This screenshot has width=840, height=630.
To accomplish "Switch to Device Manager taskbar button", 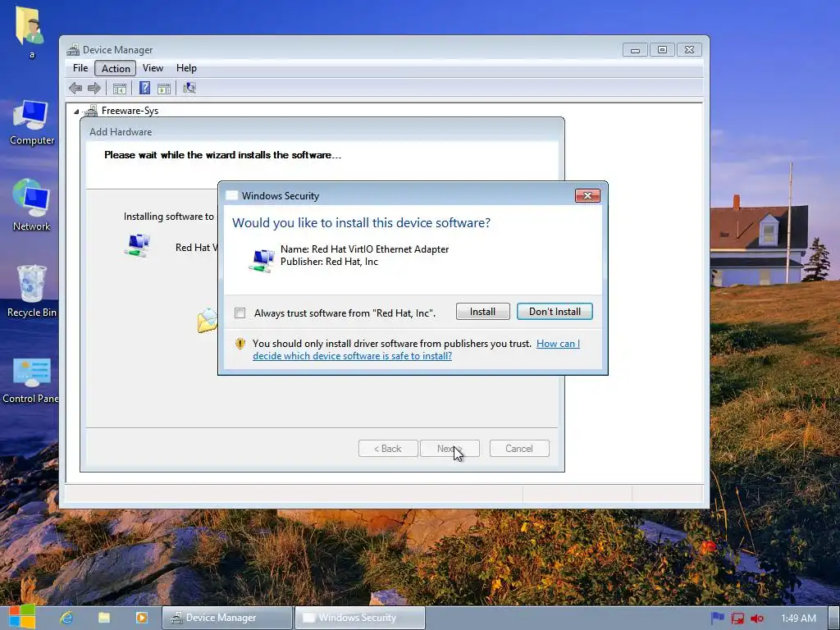I will point(227,618).
